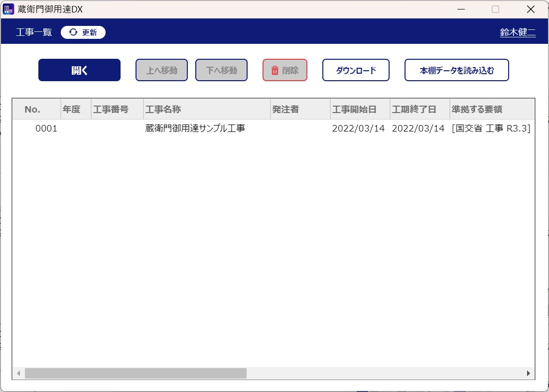Image resolution: width=549 pixels, height=392 pixels.
Task: Click the refresh icon in 更新 button
Action: point(73,32)
